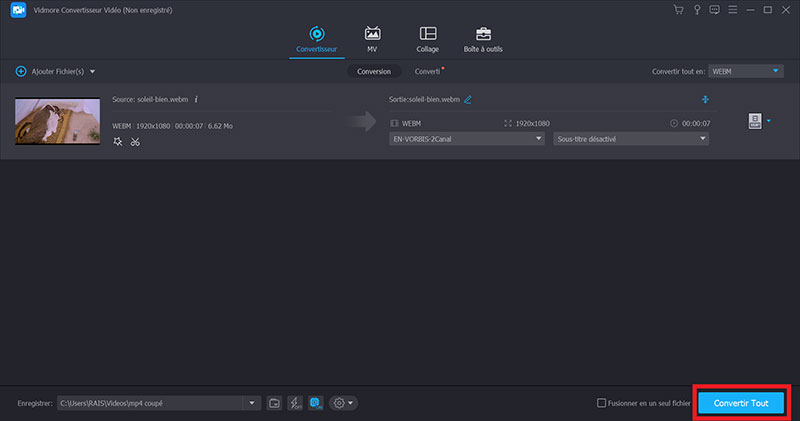Show source file info icon
The width and height of the screenshot is (800, 421).
196,100
